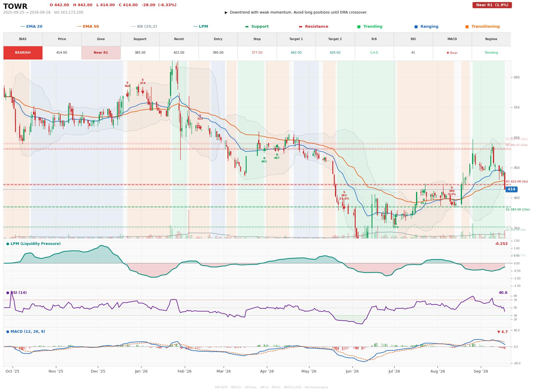Click the Feb '26 date axis label
This screenshot has height=392, width=533.
point(185,371)
